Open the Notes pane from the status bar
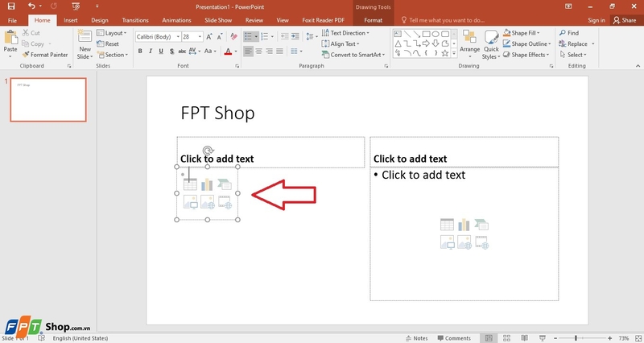Screen dimensions: 644x343 tap(417, 338)
